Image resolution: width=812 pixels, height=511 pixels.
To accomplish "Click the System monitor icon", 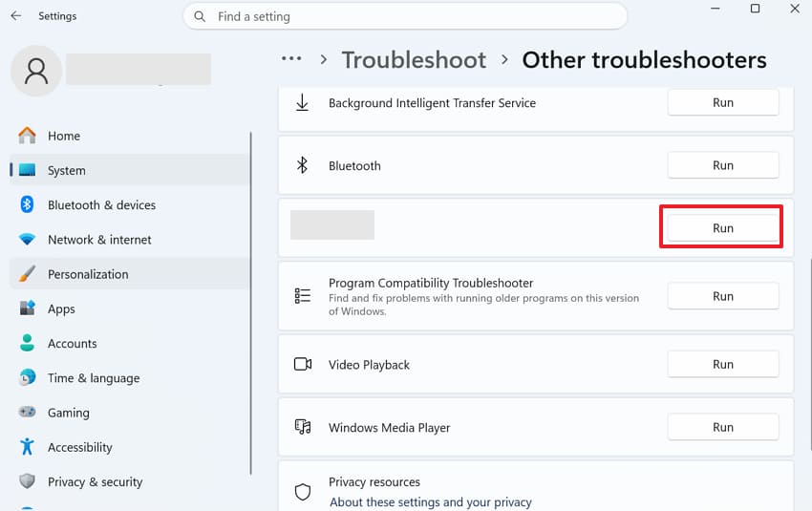I will pos(27,170).
